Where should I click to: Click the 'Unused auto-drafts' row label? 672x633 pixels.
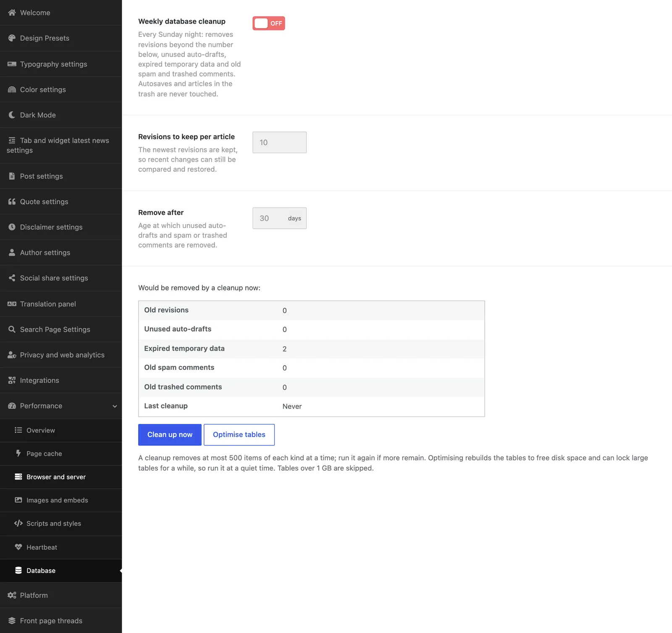tap(178, 329)
